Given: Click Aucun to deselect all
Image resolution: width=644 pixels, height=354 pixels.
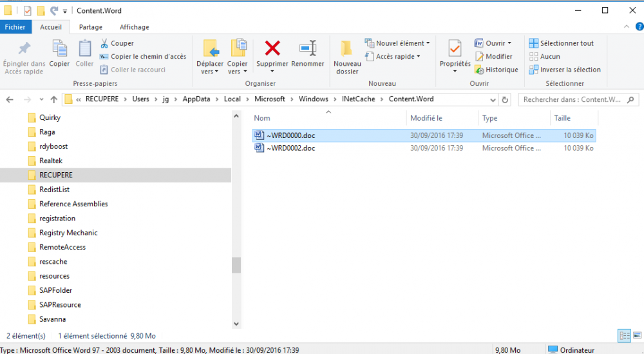Looking at the screenshot, I should coord(545,56).
